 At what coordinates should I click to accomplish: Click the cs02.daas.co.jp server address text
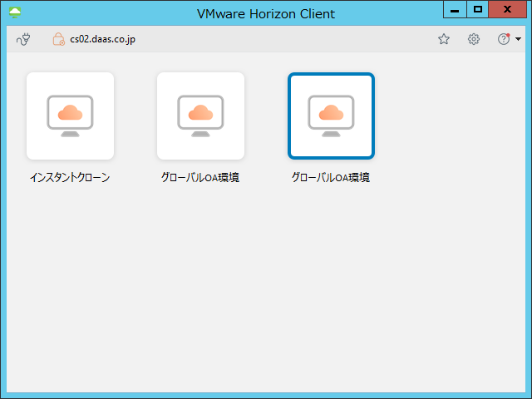pos(103,39)
